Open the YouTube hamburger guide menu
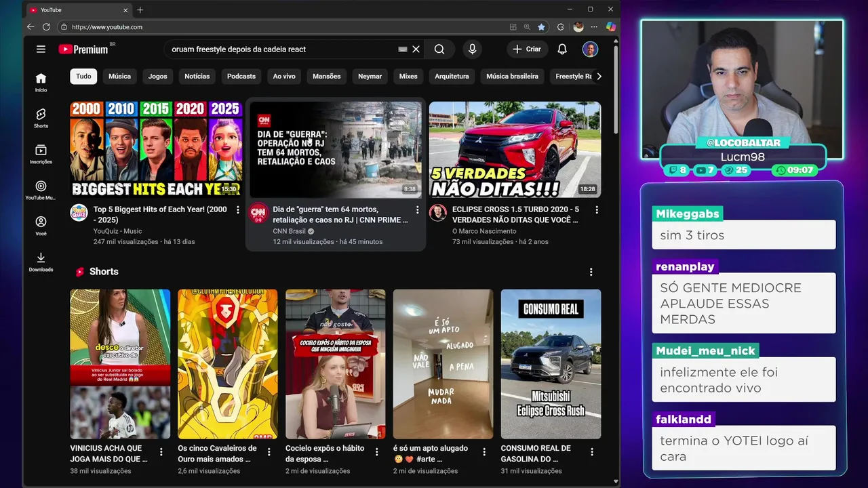 pyautogui.click(x=41, y=49)
